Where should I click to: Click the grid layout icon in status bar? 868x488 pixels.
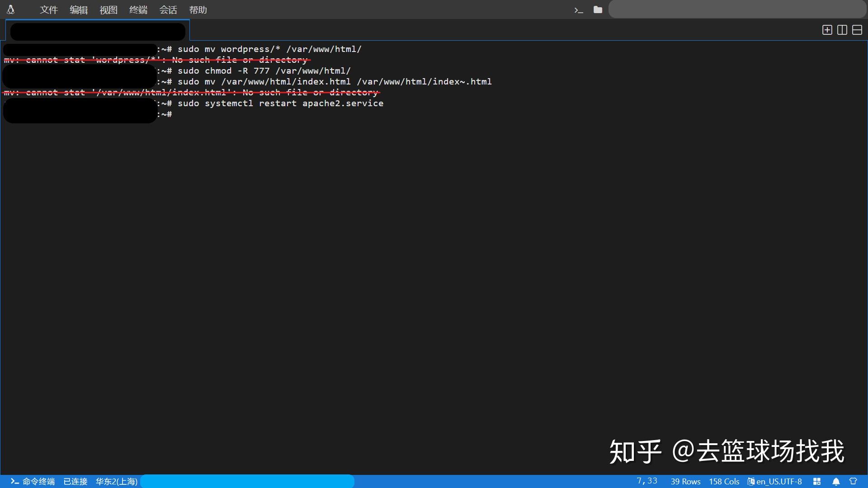817,481
